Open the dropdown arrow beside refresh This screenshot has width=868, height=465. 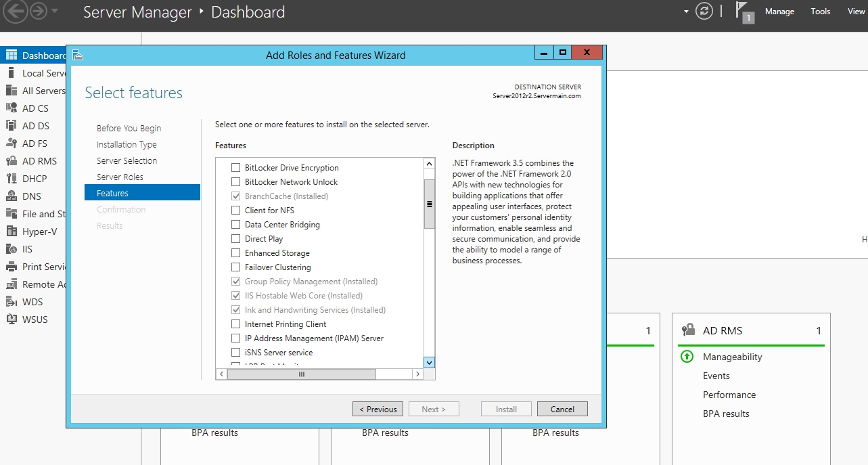[x=686, y=12]
